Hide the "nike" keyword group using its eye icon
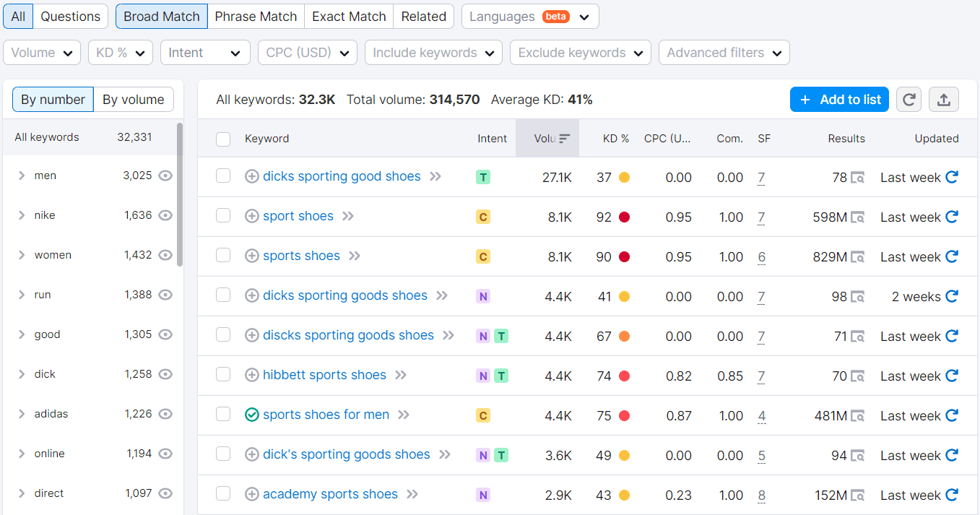 pyautogui.click(x=165, y=215)
